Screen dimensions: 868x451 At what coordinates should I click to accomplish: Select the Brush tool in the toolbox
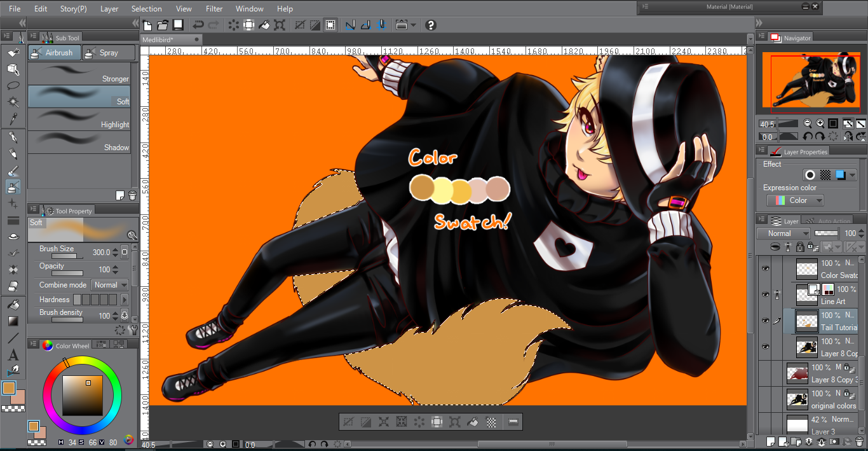tap(13, 170)
